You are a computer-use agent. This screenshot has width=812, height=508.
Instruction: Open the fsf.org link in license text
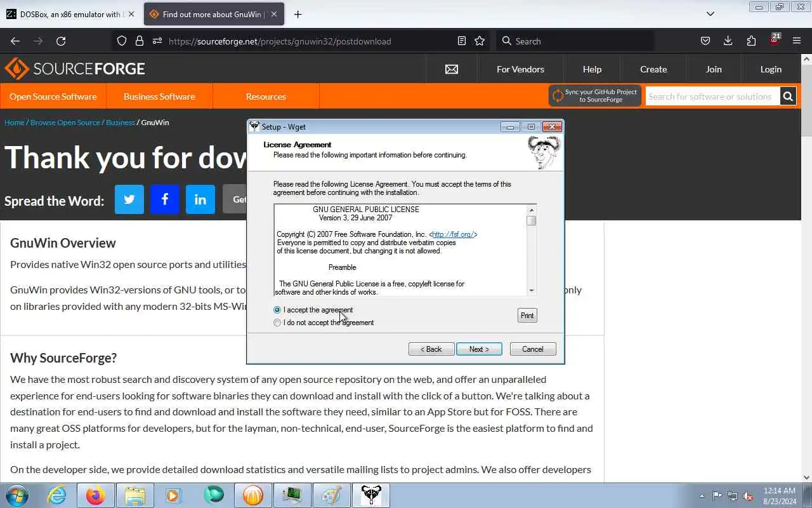[x=453, y=234]
